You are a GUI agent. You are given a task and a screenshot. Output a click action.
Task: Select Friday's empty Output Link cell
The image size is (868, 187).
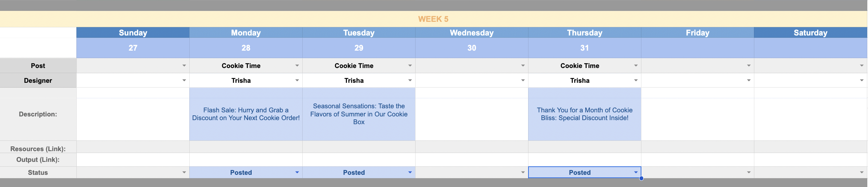[x=697, y=160]
